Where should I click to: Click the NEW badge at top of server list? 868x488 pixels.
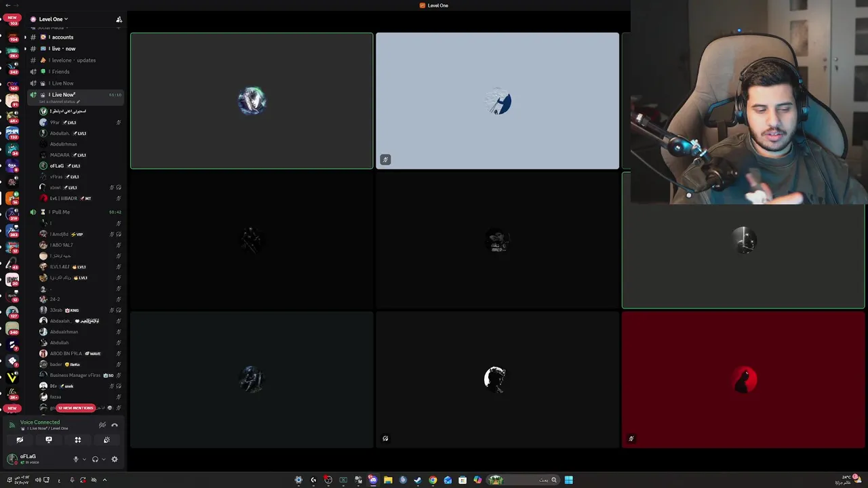click(12, 18)
